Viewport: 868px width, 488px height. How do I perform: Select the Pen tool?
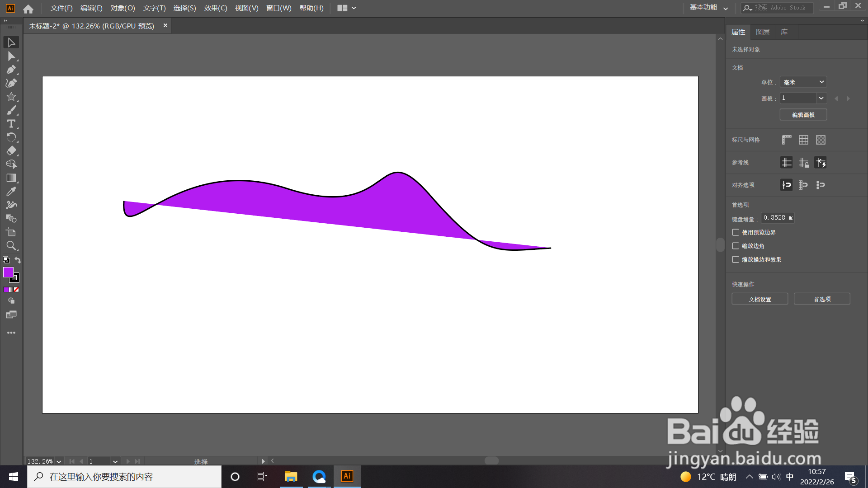11,70
